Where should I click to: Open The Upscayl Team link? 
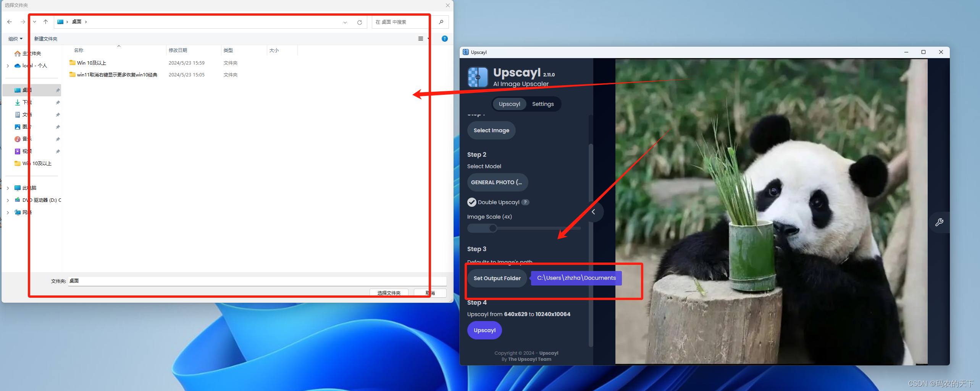[530, 359]
